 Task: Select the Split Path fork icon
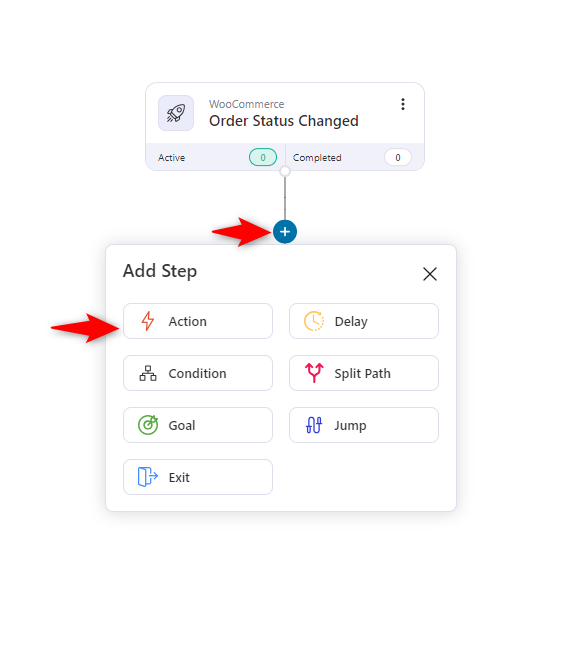314,373
